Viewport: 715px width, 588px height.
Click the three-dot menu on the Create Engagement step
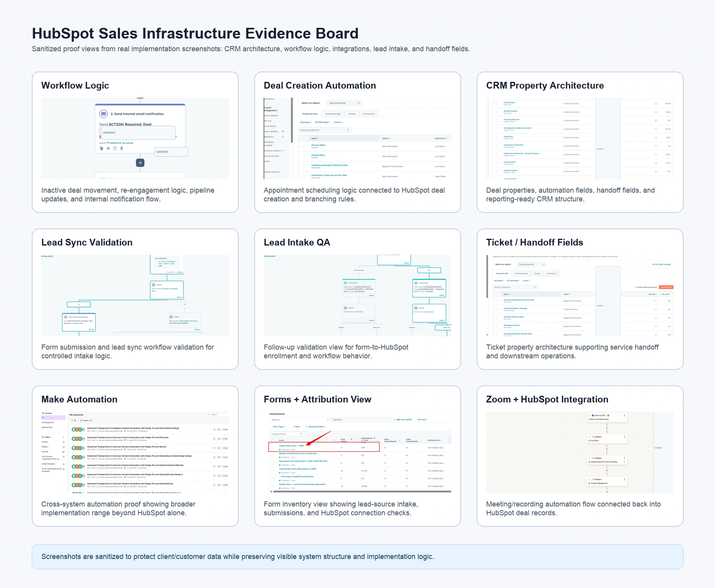click(624, 480)
